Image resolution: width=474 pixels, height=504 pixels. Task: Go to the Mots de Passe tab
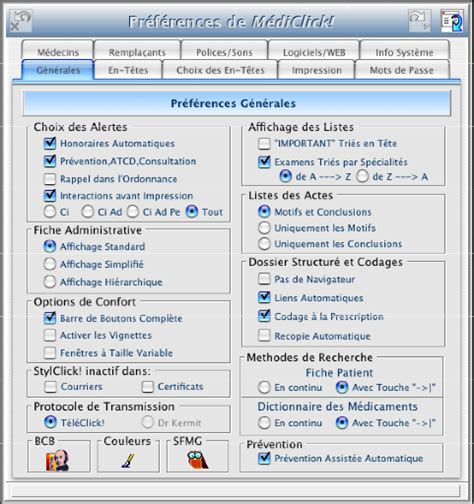pyautogui.click(x=402, y=70)
